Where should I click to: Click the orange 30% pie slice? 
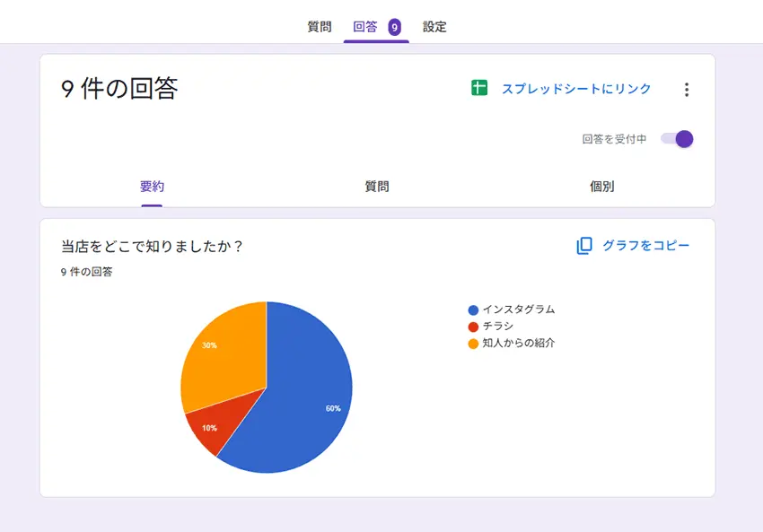(224, 354)
